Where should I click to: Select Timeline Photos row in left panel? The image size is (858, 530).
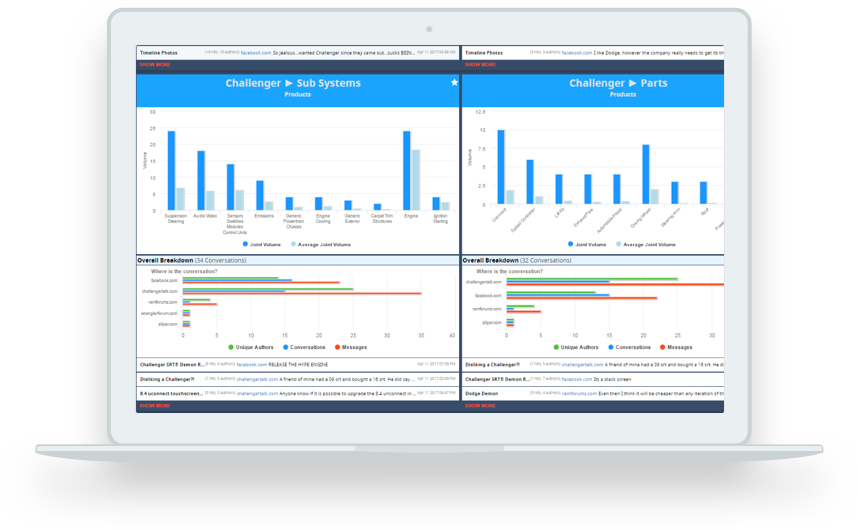coord(298,53)
